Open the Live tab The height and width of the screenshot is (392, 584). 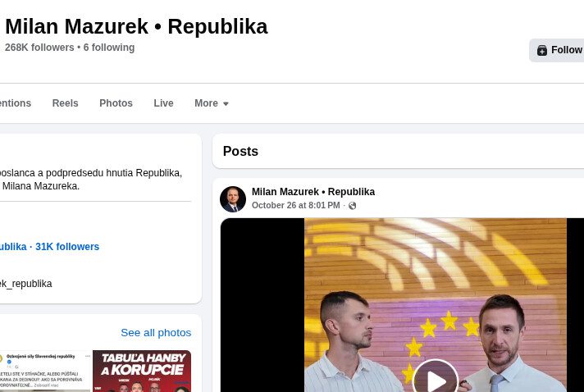point(163,103)
